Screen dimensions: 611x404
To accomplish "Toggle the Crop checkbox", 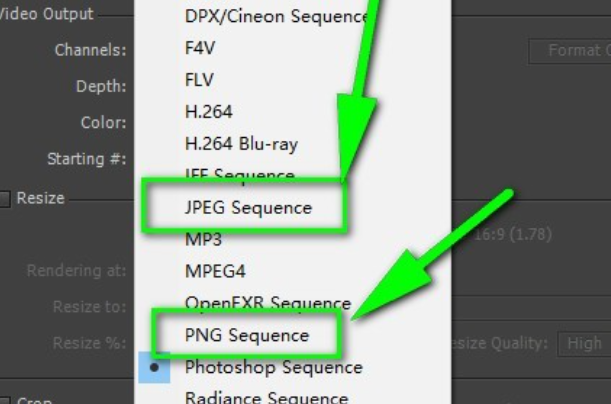I will click(6, 399).
